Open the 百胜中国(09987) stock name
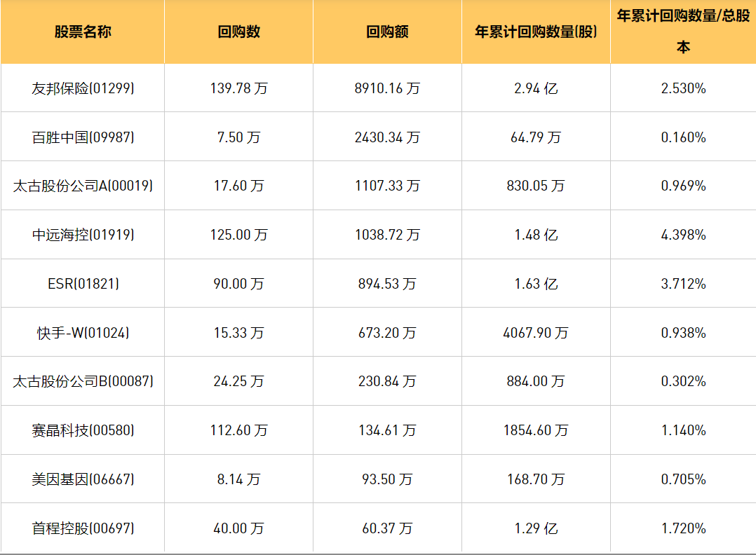756x555 pixels. (x=83, y=137)
